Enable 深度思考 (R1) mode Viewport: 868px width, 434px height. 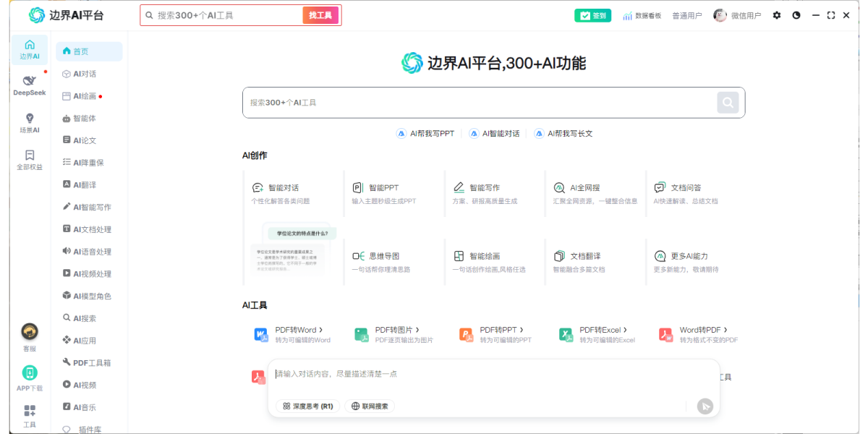click(x=308, y=407)
